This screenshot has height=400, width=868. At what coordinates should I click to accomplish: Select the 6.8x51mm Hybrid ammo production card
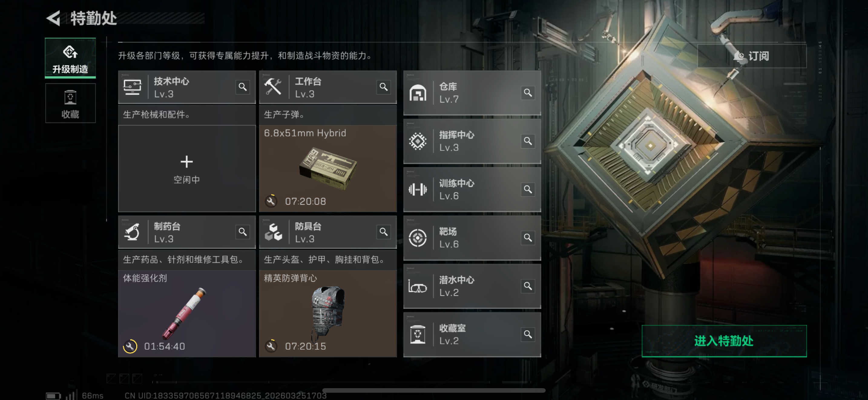coord(328,168)
